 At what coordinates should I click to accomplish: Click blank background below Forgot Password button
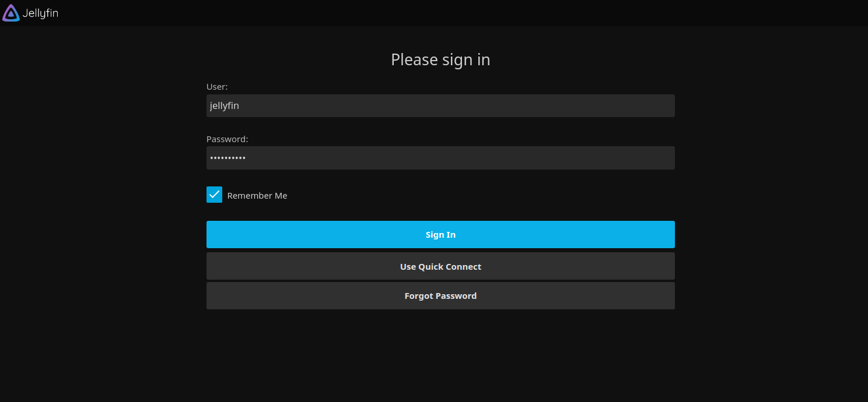pyautogui.click(x=440, y=355)
